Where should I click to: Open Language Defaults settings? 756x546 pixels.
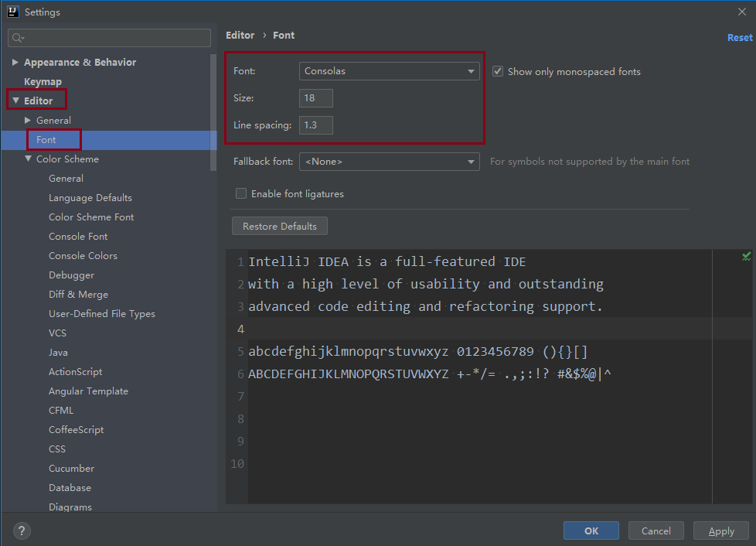(x=90, y=198)
